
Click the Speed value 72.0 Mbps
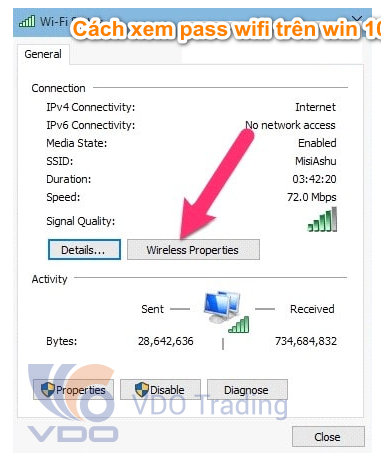pos(312,197)
